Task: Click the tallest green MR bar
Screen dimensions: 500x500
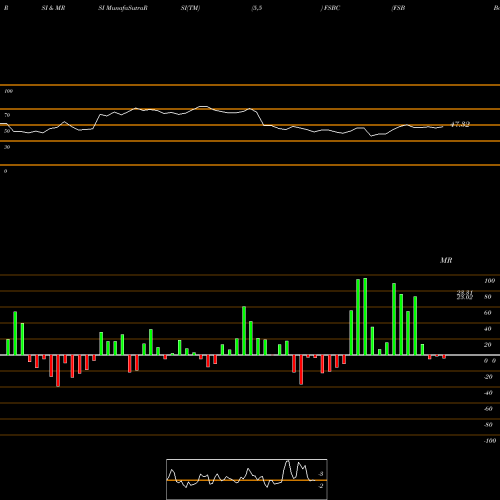Action: [365, 316]
